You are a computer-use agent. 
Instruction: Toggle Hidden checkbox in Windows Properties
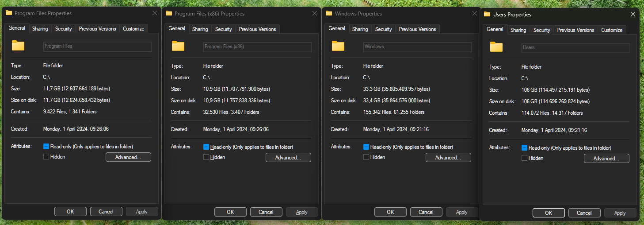(x=366, y=157)
